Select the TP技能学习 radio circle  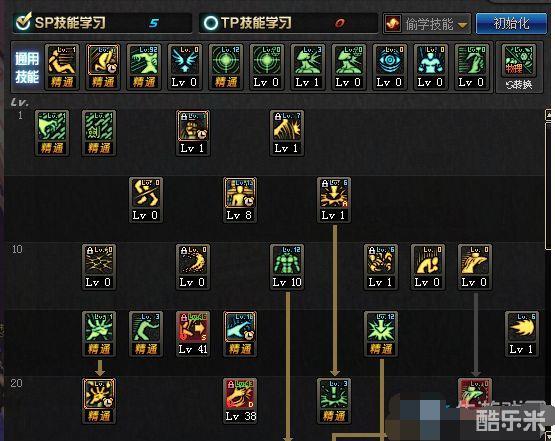point(211,23)
